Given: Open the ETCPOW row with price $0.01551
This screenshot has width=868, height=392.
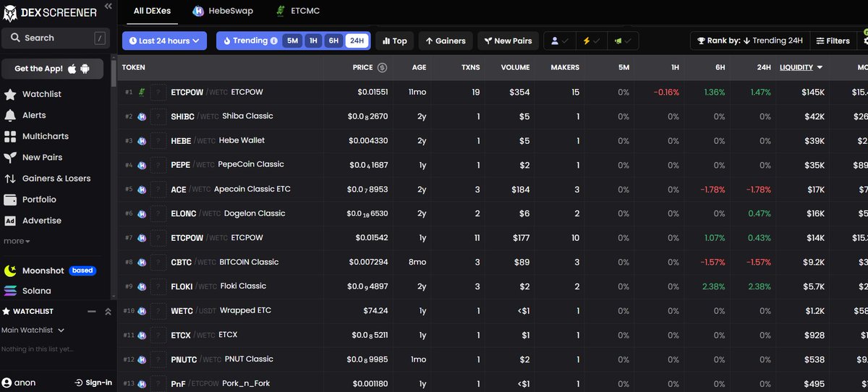Looking at the screenshot, I should [x=493, y=92].
